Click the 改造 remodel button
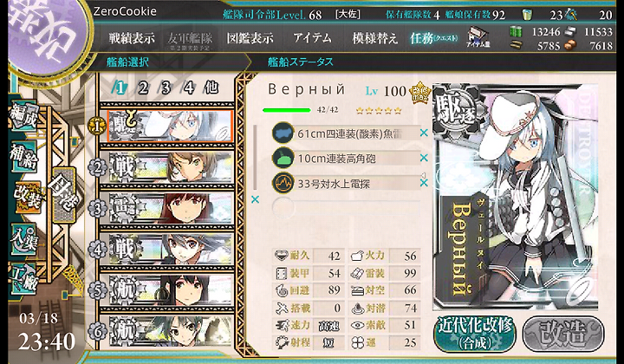624x364 pixels. click(x=563, y=335)
